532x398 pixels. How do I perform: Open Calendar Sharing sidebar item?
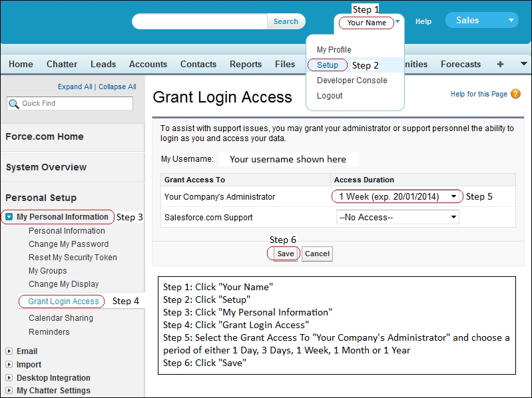click(x=61, y=318)
